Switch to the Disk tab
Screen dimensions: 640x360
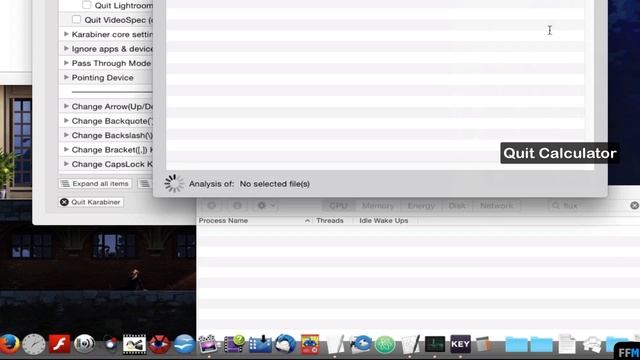pos(457,205)
